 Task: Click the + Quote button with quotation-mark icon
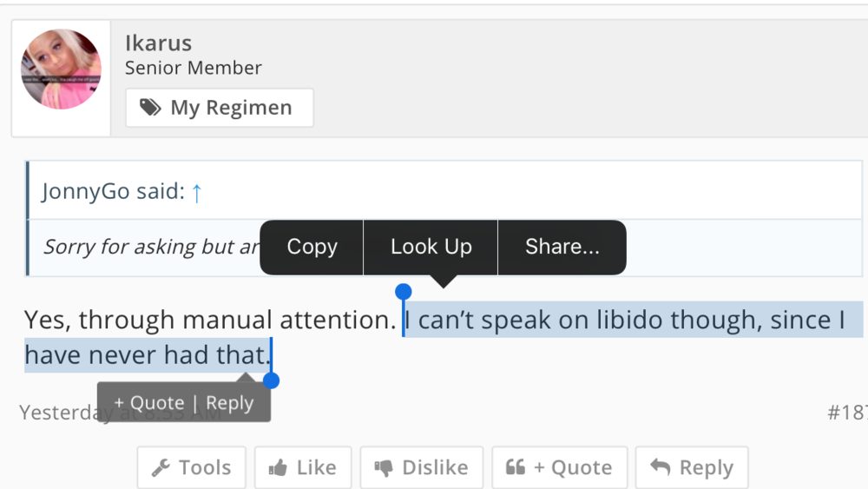pos(558,467)
